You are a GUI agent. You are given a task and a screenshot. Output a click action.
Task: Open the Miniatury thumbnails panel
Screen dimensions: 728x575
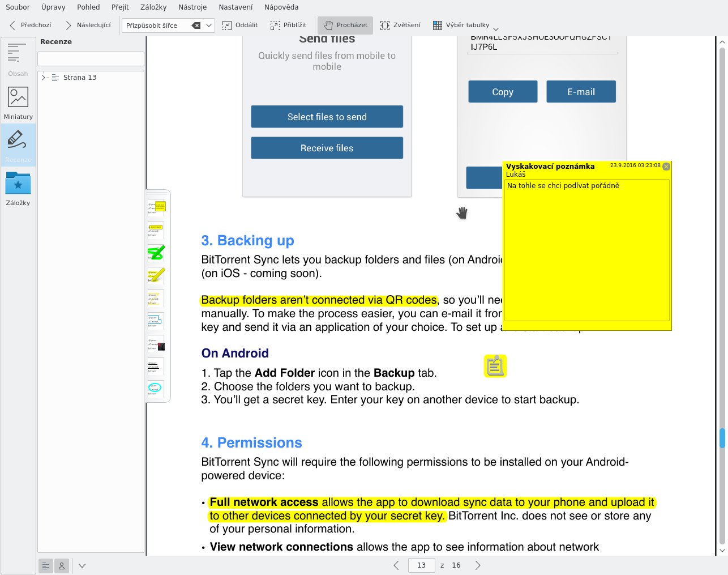click(x=18, y=103)
